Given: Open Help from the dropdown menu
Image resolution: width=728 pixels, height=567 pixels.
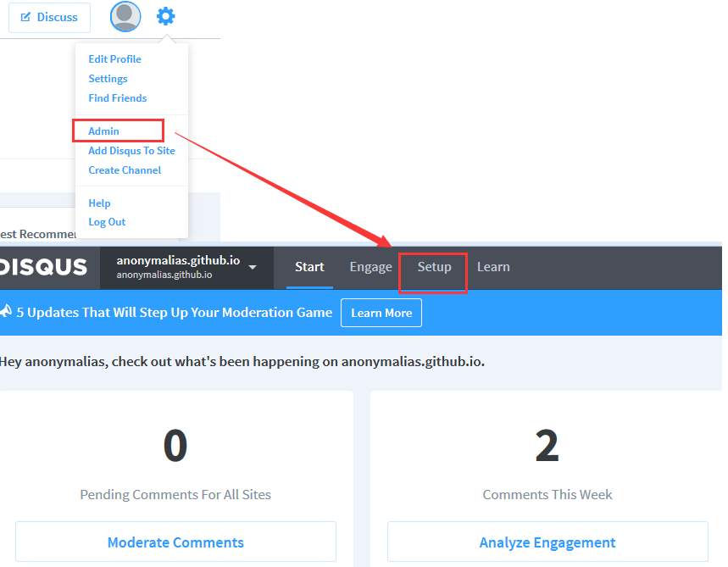Looking at the screenshot, I should pos(99,203).
